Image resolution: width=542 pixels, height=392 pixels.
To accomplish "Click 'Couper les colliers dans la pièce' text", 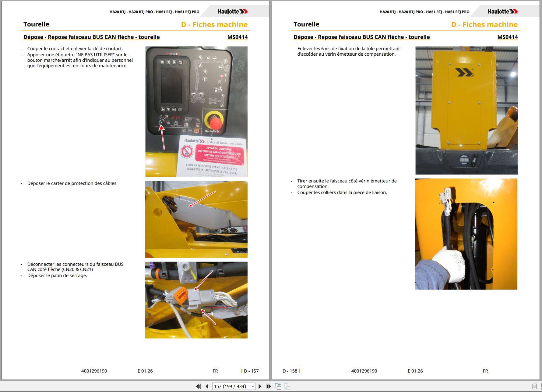I will click(x=342, y=193).
